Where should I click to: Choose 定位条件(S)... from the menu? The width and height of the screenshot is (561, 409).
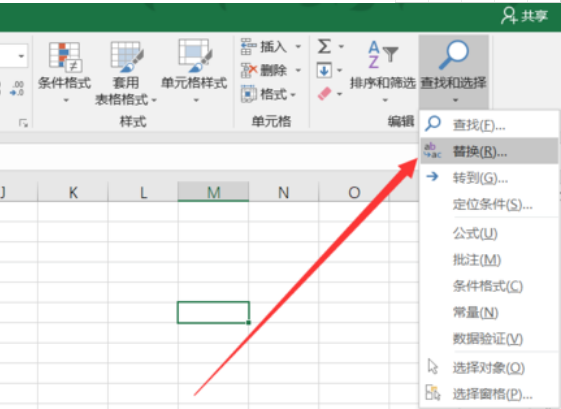point(489,204)
